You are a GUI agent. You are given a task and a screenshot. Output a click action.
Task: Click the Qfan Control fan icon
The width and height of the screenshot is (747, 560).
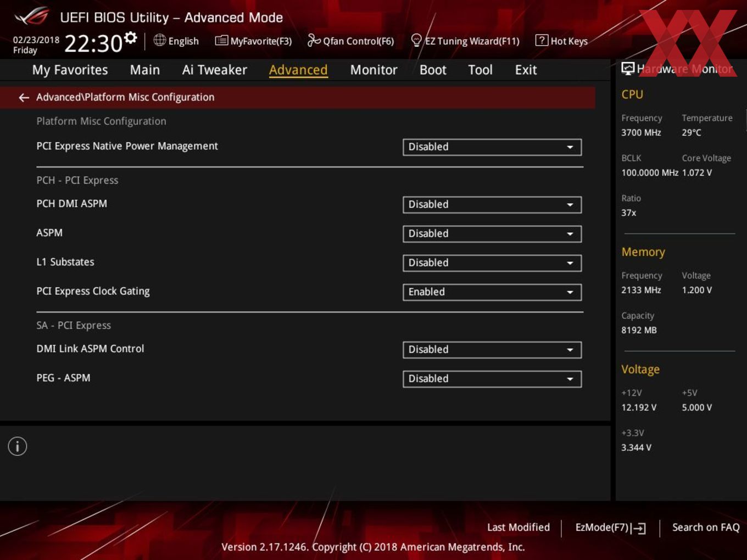(x=314, y=40)
